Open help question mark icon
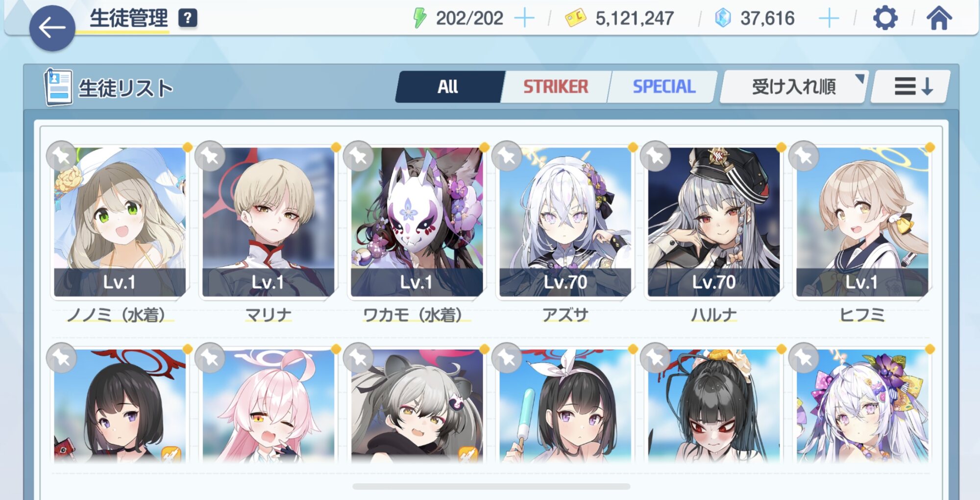Viewport: 980px width, 500px height. pyautogui.click(x=187, y=18)
